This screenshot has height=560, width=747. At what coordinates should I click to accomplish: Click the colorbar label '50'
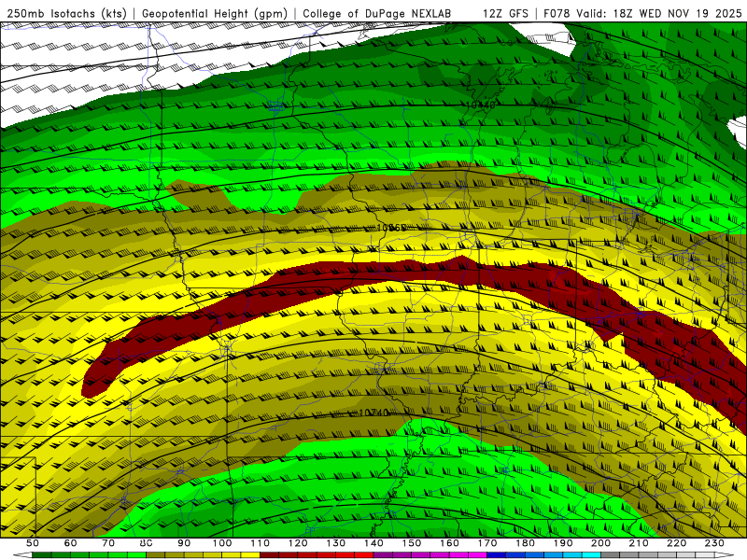(33, 543)
